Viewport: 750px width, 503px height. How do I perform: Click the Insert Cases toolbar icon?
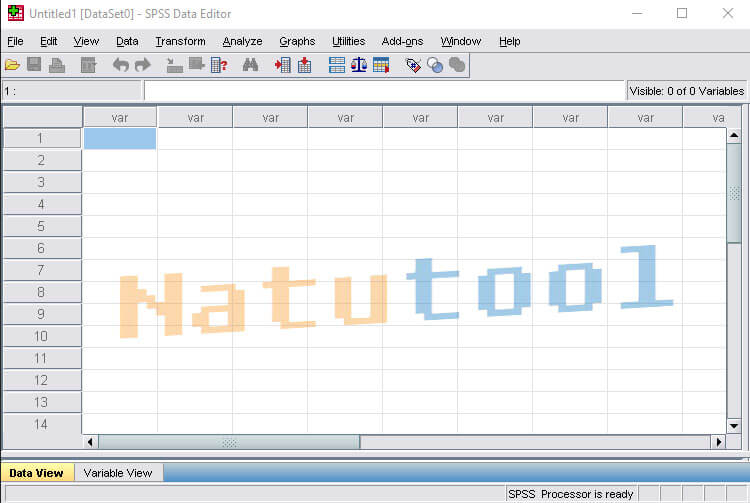coord(283,65)
